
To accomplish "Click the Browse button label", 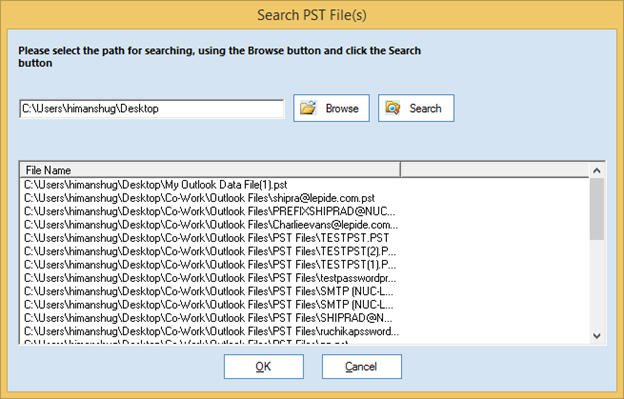I will click(x=342, y=108).
